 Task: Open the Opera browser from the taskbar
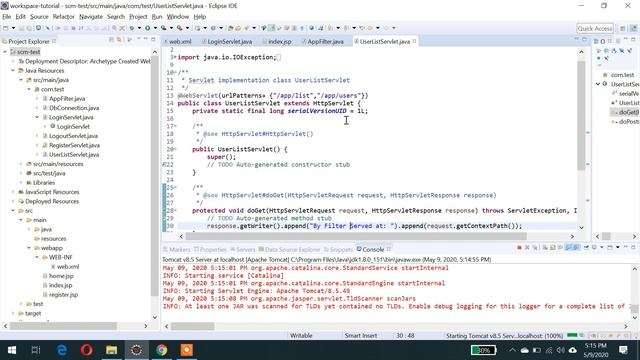click(x=87, y=350)
